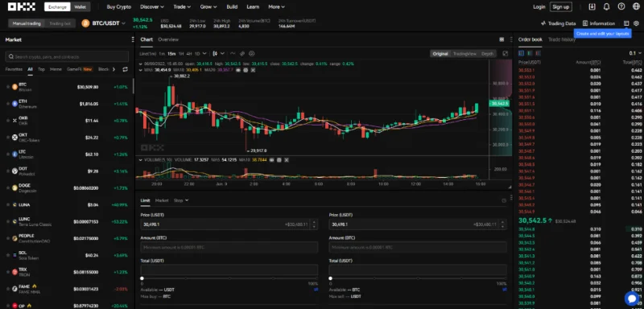Adjust the buy amount percentage slider

click(229, 278)
